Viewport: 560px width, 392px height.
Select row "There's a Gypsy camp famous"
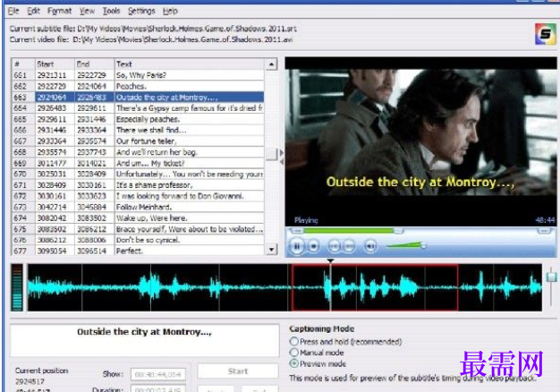click(x=138, y=108)
